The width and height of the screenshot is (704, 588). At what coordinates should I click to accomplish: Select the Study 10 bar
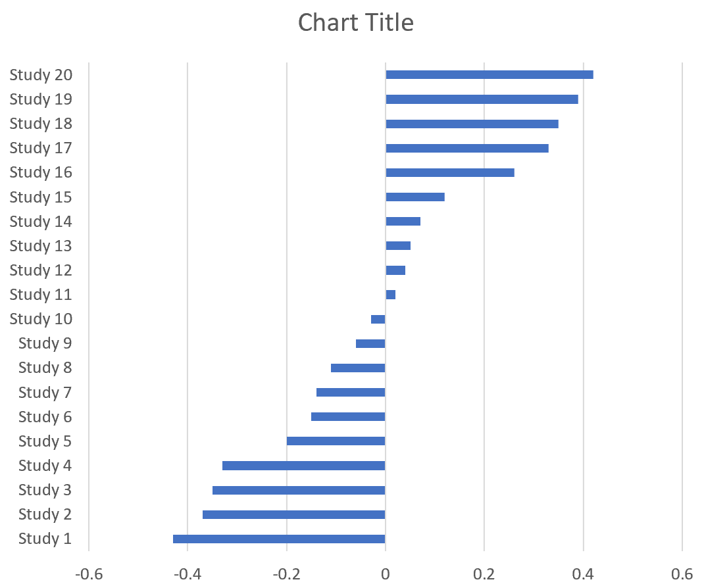(378, 319)
